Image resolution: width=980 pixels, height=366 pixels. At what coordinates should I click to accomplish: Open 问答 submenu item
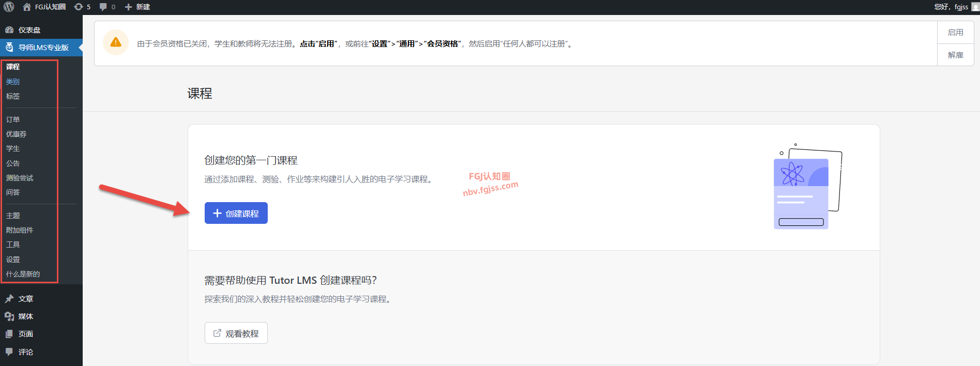point(13,192)
